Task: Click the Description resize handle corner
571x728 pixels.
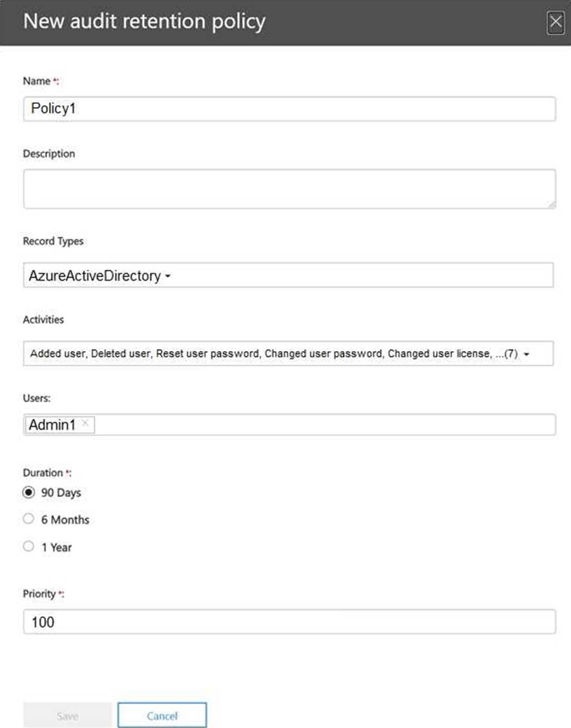Action: (x=552, y=204)
